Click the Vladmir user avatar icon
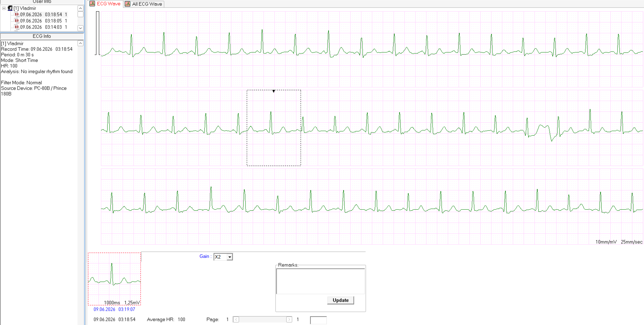The image size is (644, 325). point(10,8)
